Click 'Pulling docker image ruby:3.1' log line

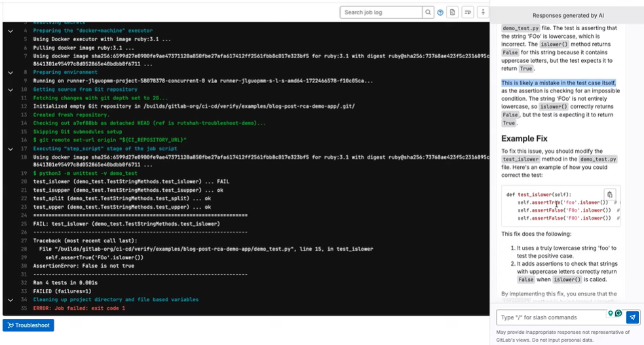pyautogui.click(x=84, y=48)
